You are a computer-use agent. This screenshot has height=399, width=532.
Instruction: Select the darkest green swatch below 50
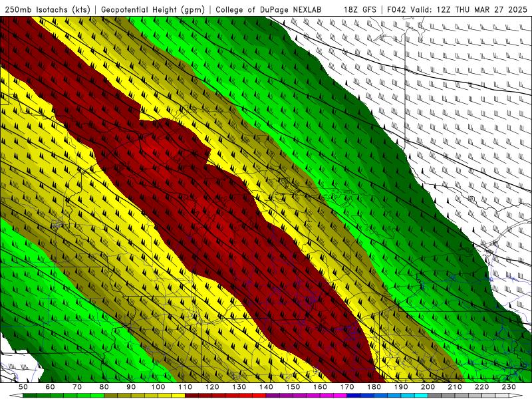(30, 395)
